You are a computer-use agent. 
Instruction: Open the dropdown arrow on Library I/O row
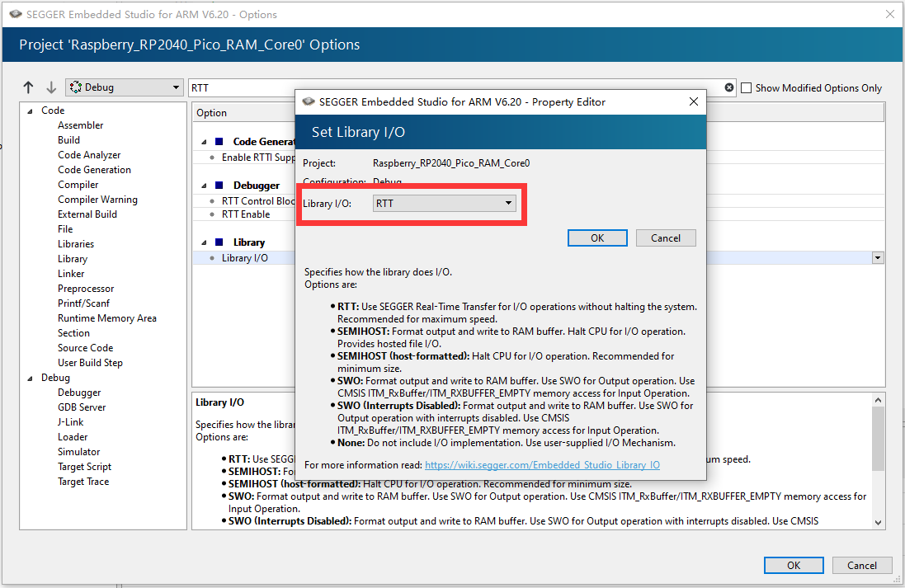coord(878,258)
